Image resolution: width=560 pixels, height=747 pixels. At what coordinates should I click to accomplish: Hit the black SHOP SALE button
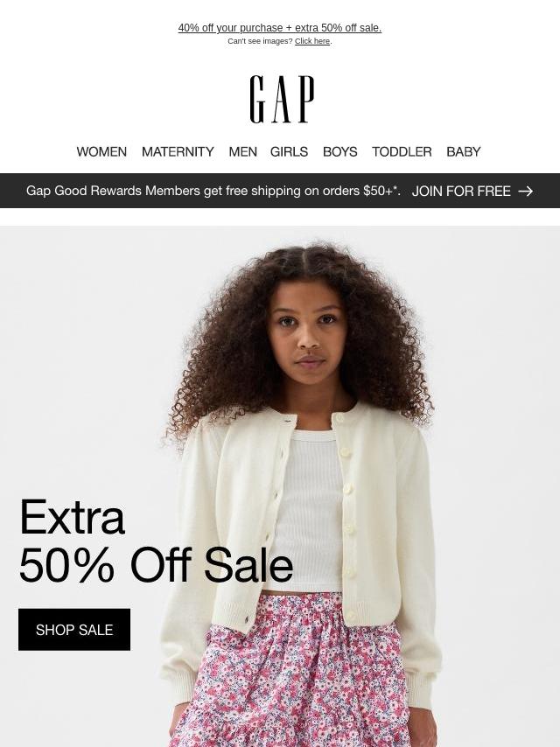pyautogui.click(x=74, y=629)
